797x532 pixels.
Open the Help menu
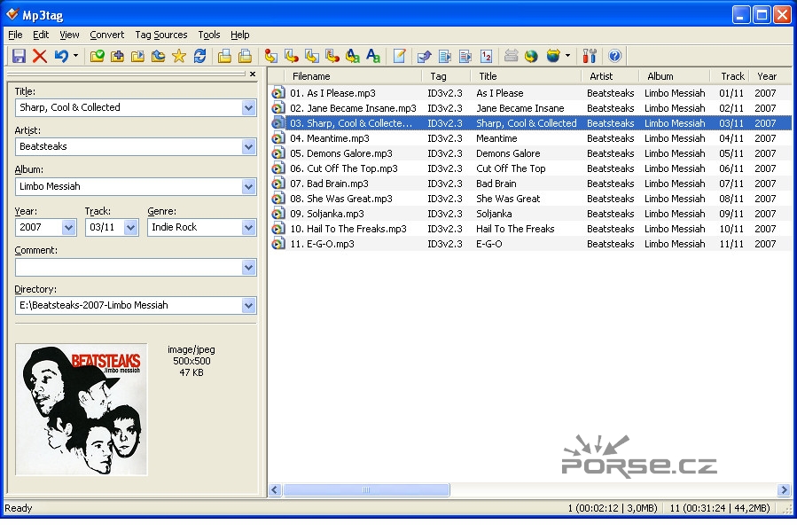pos(240,35)
